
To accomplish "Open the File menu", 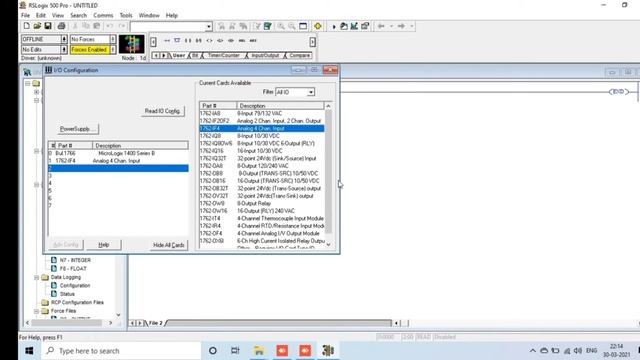I will pyautogui.click(x=25, y=15).
